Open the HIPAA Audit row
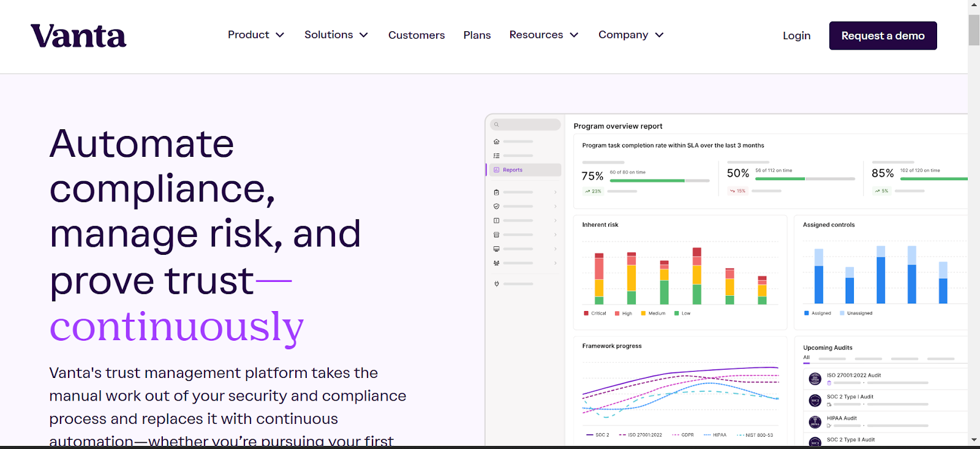 886,422
